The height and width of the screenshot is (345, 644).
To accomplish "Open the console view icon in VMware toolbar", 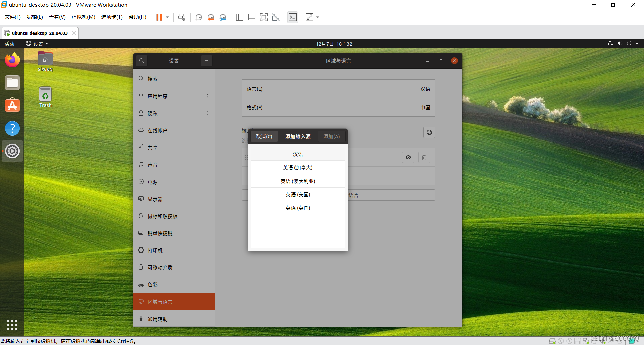I will [x=292, y=17].
